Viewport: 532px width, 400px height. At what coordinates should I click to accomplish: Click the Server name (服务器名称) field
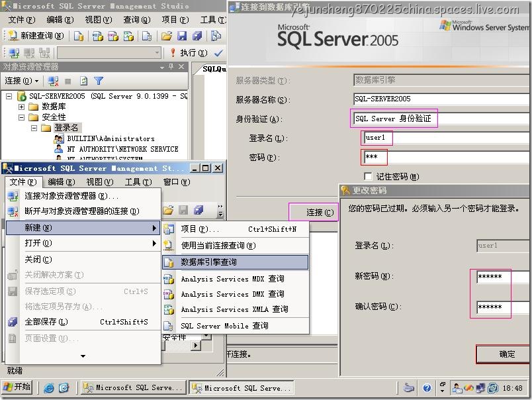[x=441, y=99]
